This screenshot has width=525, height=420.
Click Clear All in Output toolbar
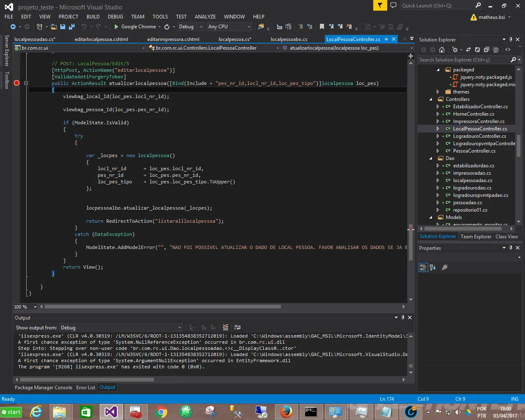[225, 327]
